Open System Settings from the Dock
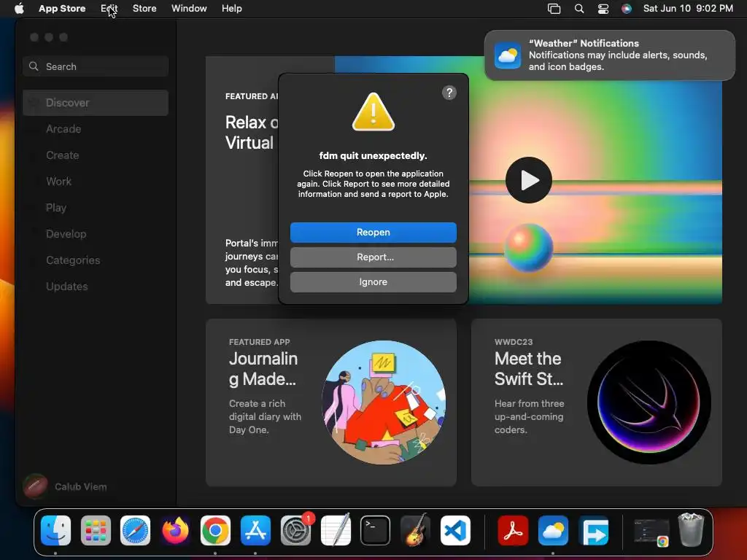747x560 pixels. click(x=295, y=530)
